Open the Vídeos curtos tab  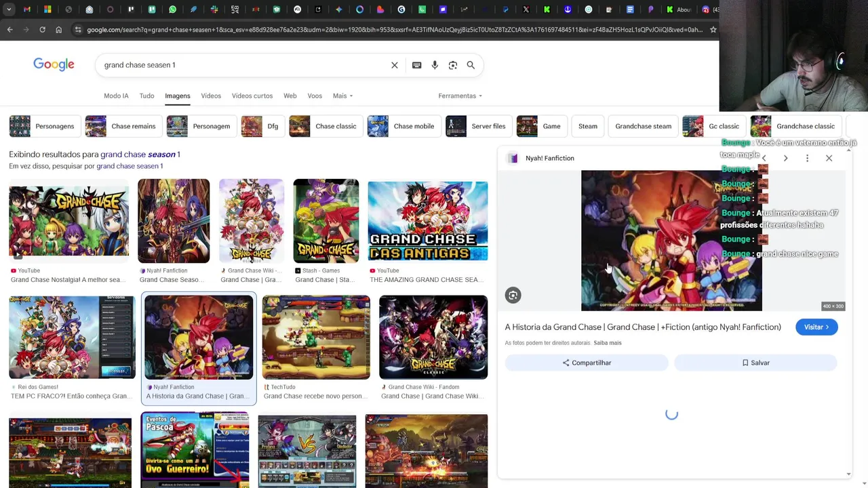(x=252, y=96)
